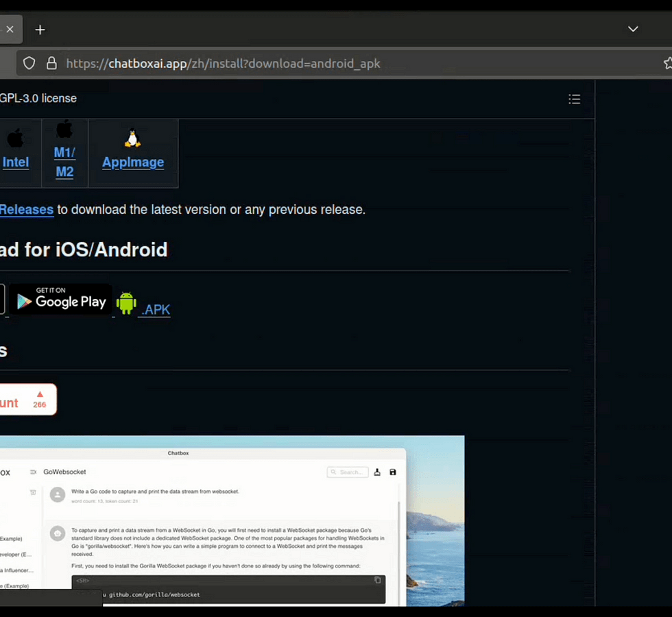
Task: Click the Apple logo above Intel
Action: click(x=15, y=138)
